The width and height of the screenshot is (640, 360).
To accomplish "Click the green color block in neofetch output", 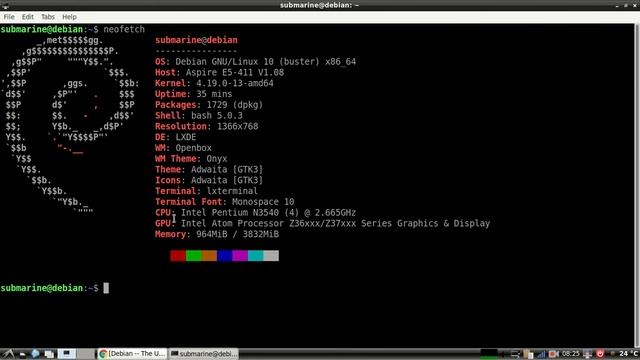I will point(193,256).
